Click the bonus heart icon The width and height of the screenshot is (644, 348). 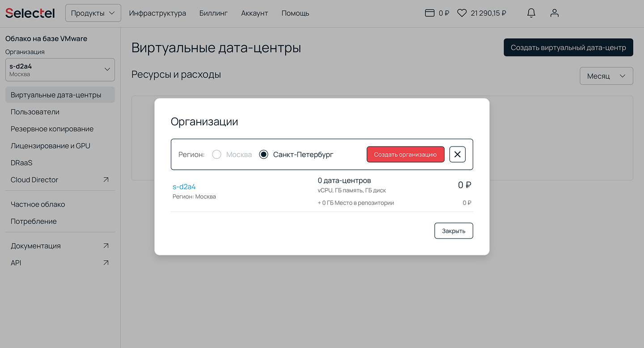tap(462, 13)
